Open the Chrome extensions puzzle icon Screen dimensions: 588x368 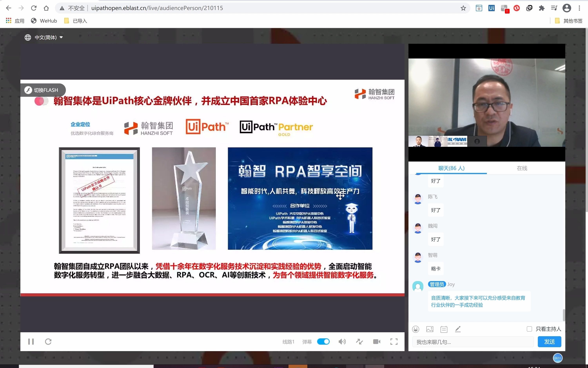(x=542, y=8)
